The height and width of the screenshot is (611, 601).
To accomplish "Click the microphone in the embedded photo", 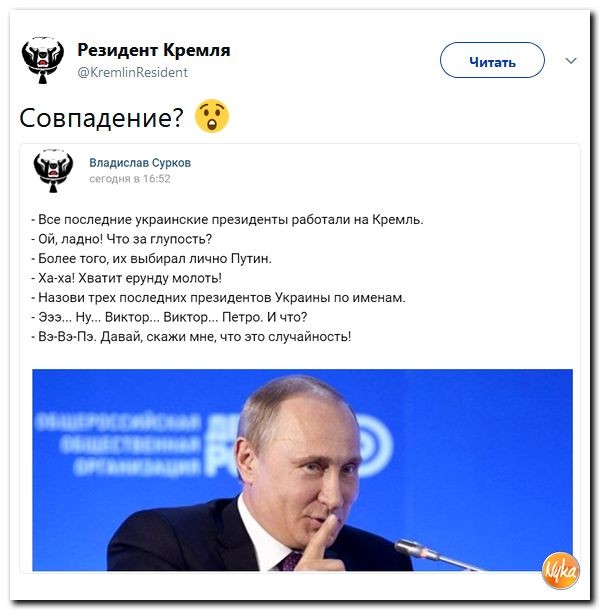I will (435, 554).
